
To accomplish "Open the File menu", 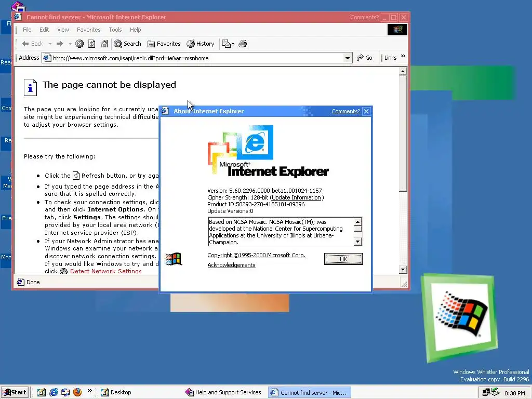I will (x=27, y=30).
